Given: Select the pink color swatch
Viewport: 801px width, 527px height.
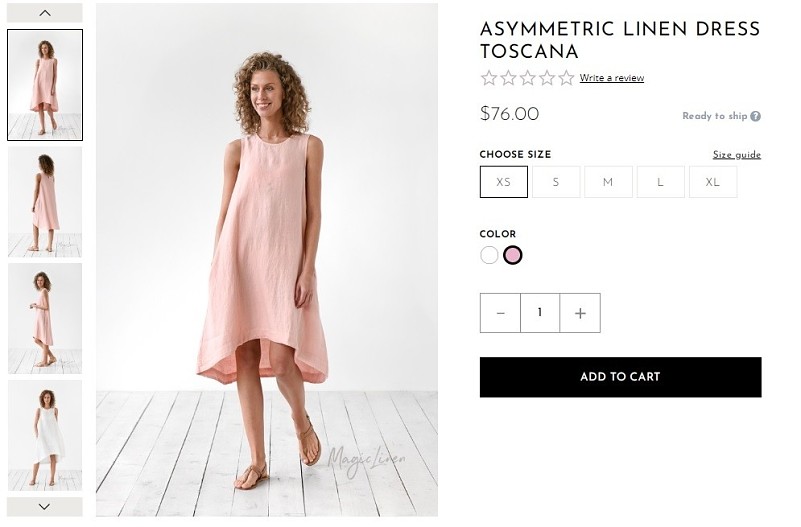Looking at the screenshot, I should pos(513,255).
